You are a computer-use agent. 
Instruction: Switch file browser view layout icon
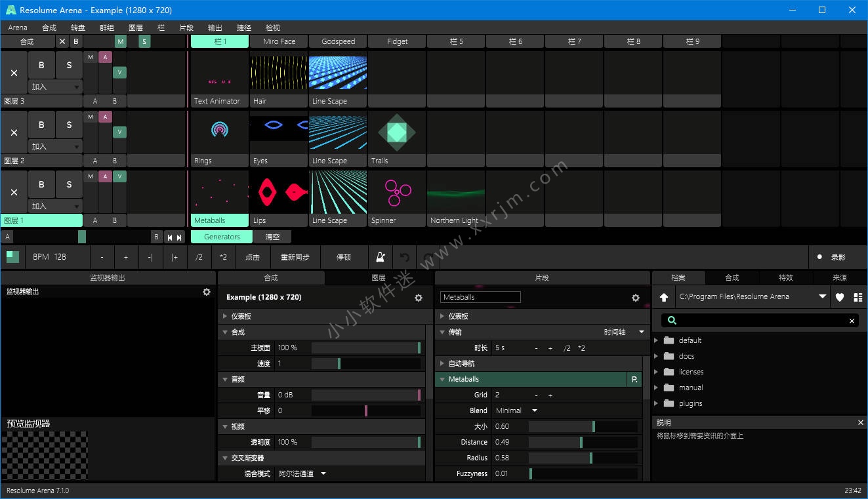[858, 297]
